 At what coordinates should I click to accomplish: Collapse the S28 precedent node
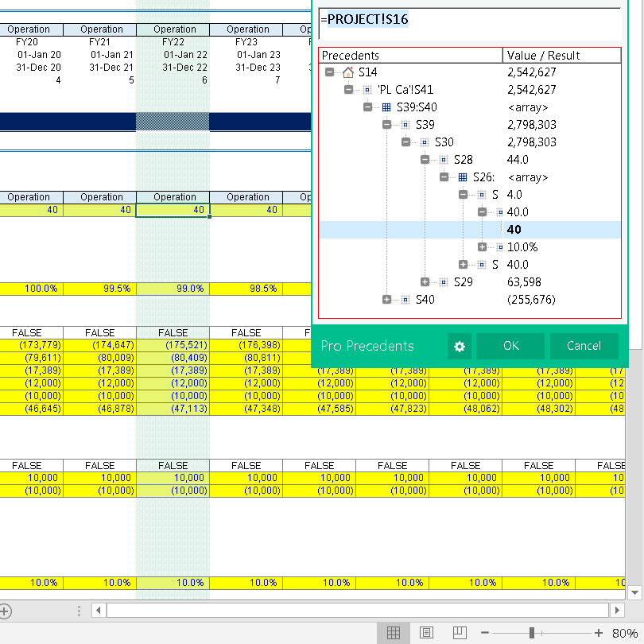(425, 159)
